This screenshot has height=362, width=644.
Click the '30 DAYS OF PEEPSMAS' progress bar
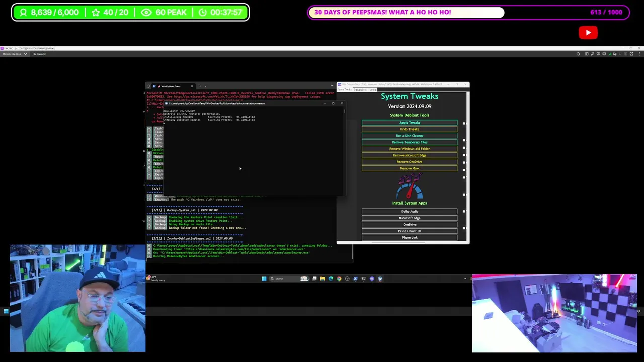click(x=468, y=12)
